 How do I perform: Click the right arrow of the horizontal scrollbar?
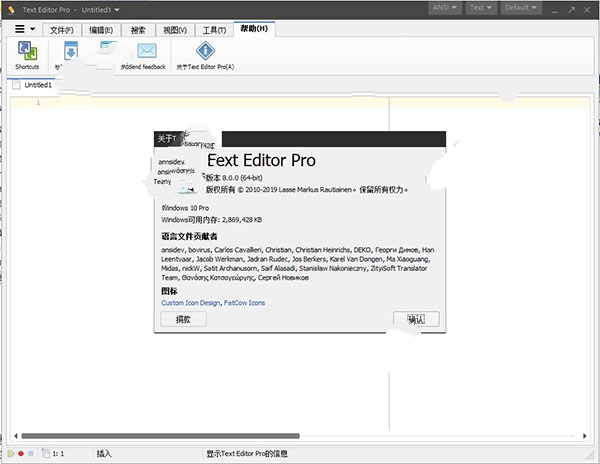584,436
